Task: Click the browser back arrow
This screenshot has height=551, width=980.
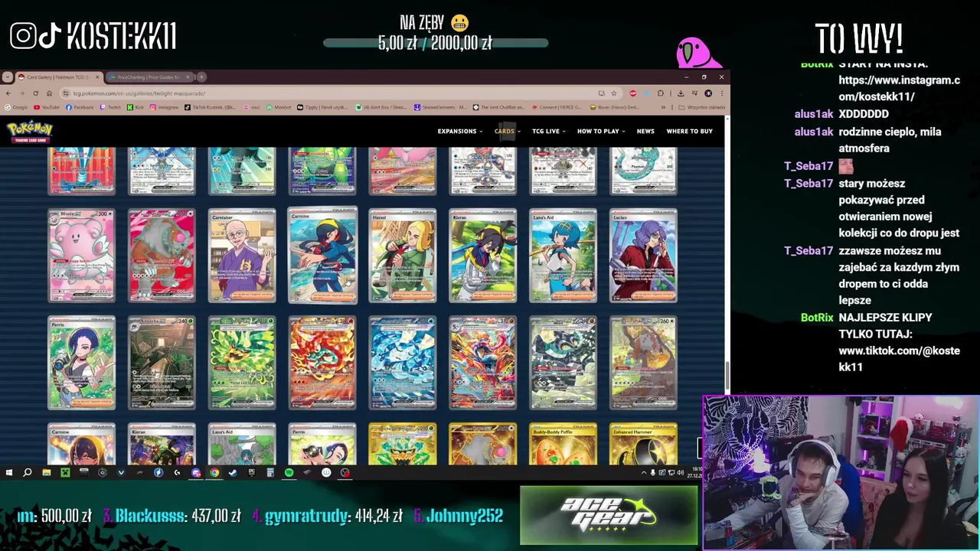Action: (x=8, y=93)
